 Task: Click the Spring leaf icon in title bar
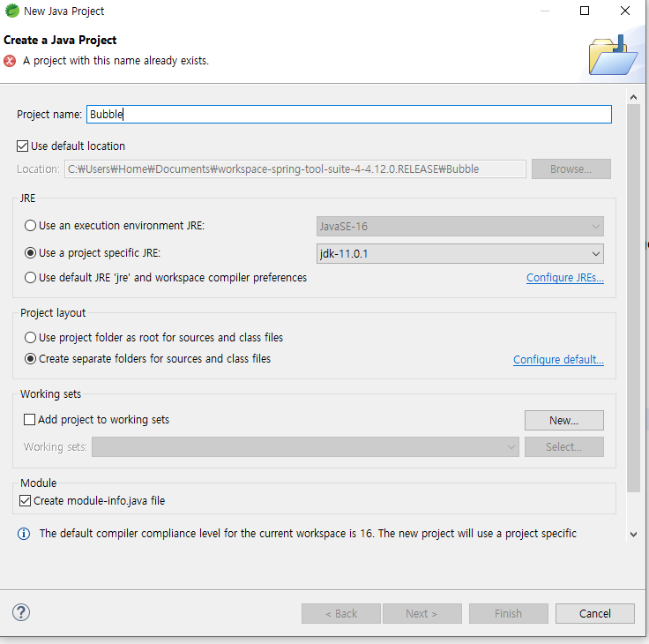pyautogui.click(x=12, y=11)
